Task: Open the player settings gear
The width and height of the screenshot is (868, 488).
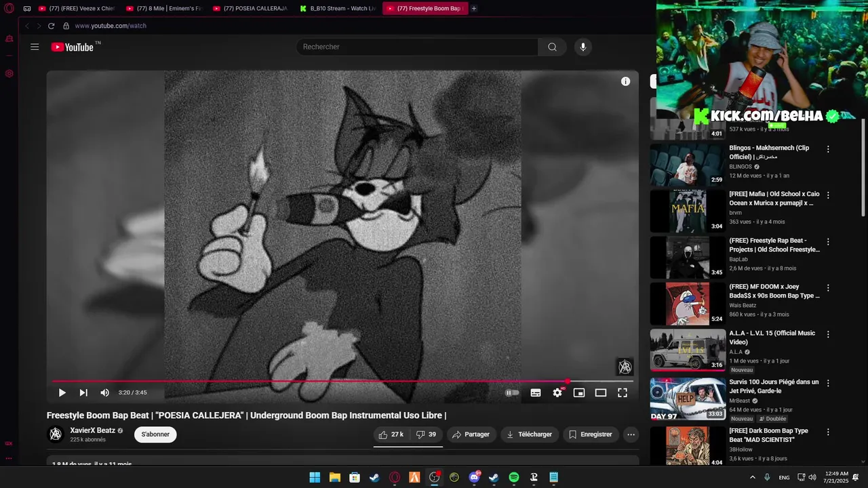Action: coord(557,392)
